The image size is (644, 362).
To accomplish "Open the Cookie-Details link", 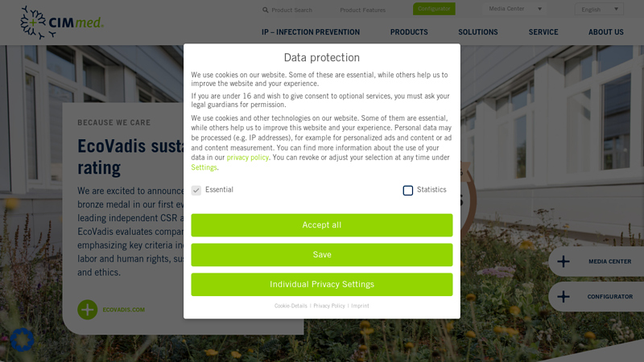I will pos(291,306).
